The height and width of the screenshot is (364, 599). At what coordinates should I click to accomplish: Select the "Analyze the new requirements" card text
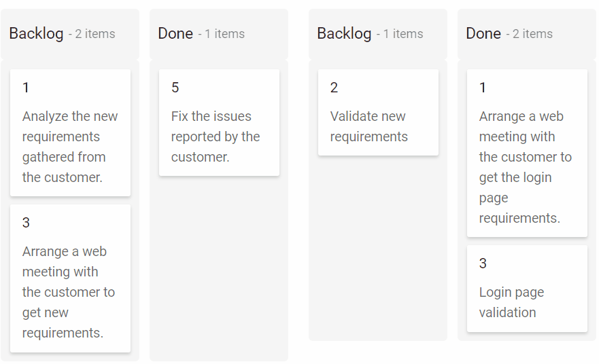click(x=70, y=147)
